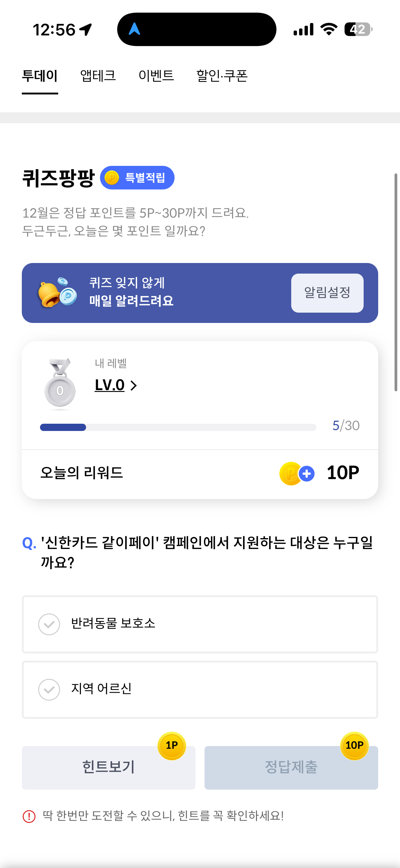This screenshot has height=868, width=400.
Task: Select the 반려동물 보호소 answer option
Action: point(200,624)
